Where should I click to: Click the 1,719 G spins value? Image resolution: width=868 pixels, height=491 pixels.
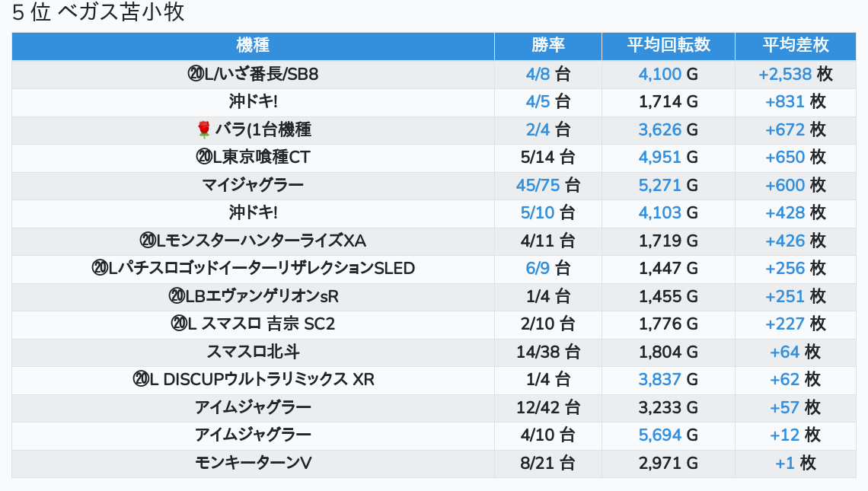tap(669, 241)
